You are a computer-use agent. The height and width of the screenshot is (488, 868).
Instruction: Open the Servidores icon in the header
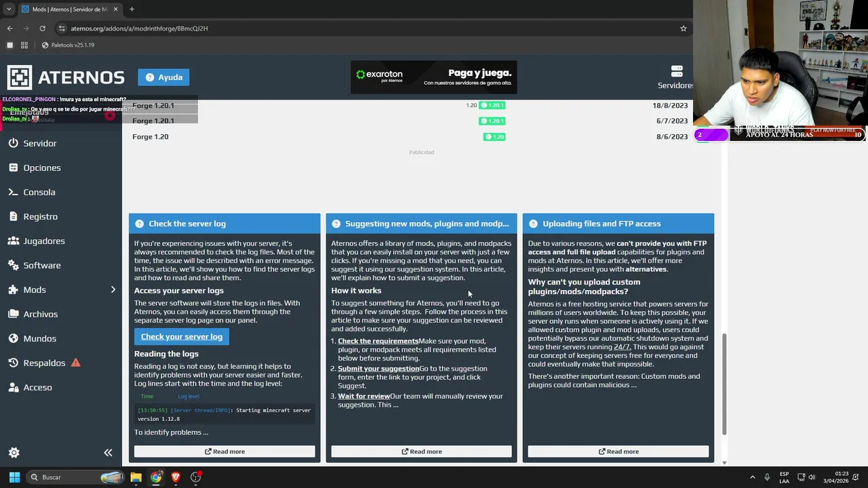pos(676,71)
